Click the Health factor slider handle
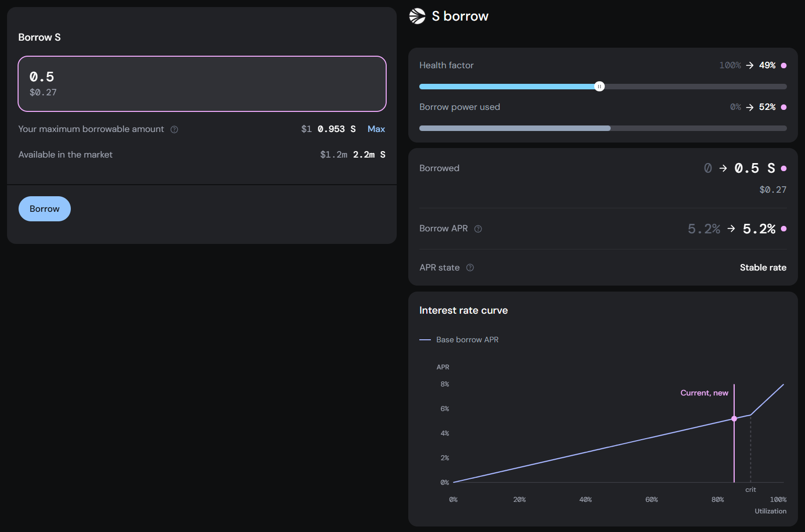Viewport: 805px width, 532px height. [599, 86]
